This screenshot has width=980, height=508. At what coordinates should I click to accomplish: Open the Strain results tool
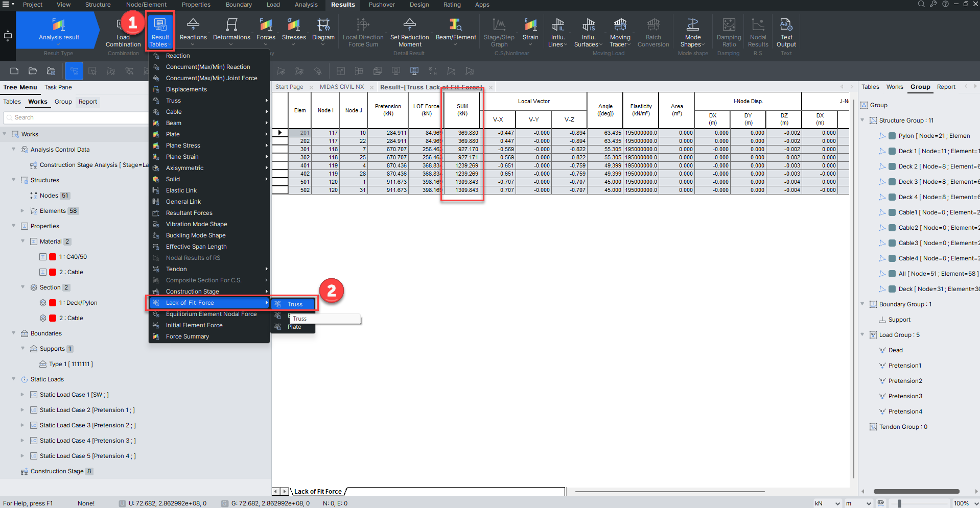click(x=530, y=31)
